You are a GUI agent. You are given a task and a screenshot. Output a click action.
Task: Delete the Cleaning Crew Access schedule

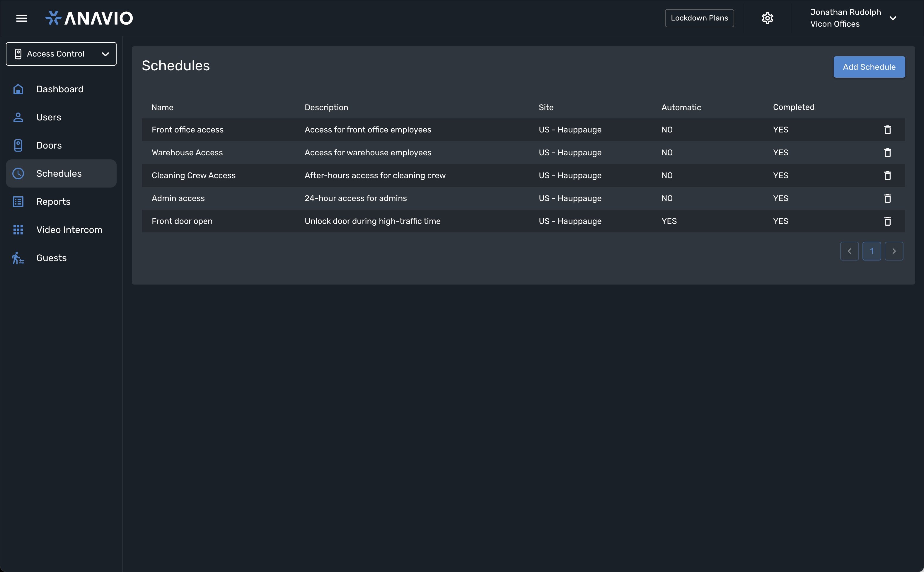(x=888, y=175)
